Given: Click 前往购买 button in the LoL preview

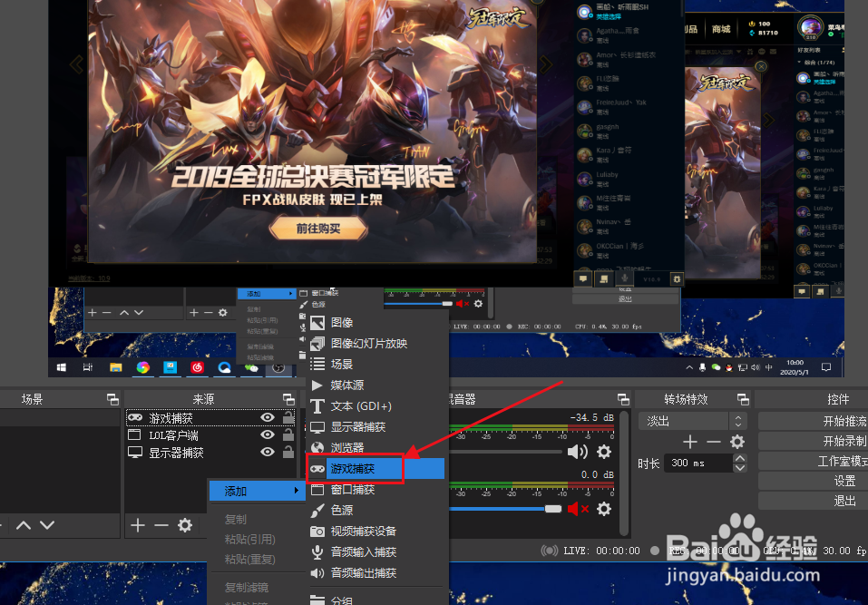Looking at the screenshot, I should pyautogui.click(x=318, y=229).
